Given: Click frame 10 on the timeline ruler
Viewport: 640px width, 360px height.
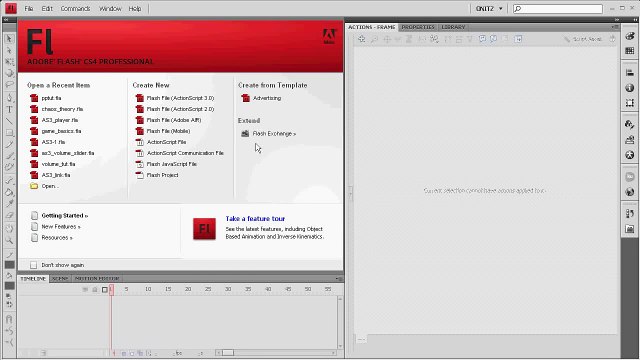Looking at the screenshot, I should pyautogui.click(x=148, y=289).
